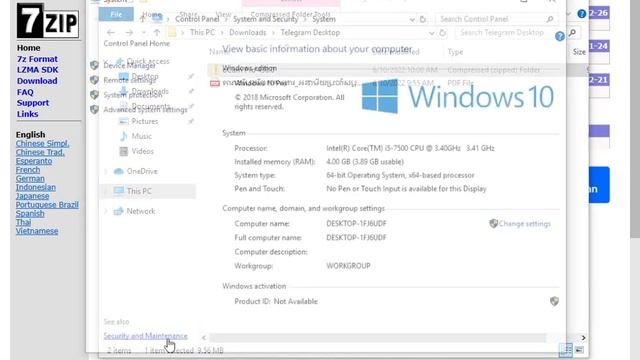Click the magnifier icon in Control Panel search
This screenshot has width=640, height=360.
(x=550, y=19)
